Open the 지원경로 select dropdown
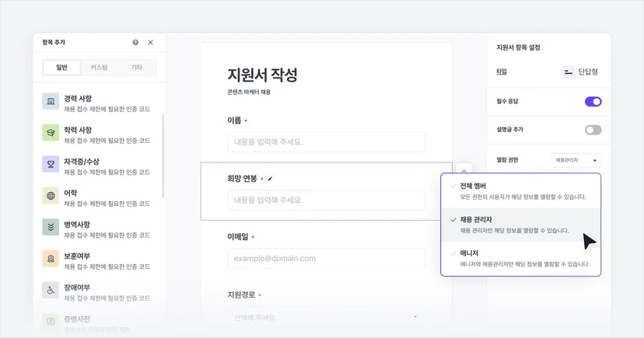The width and height of the screenshot is (644, 338). tap(327, 317)
